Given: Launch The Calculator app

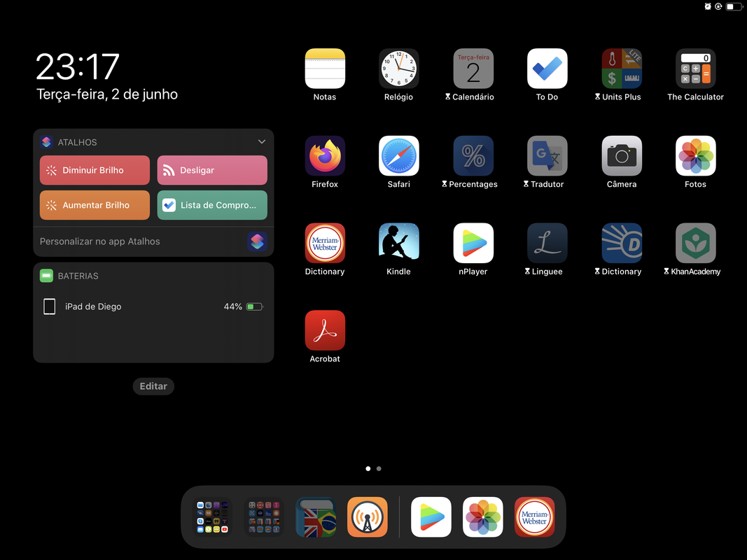Looking at the screenshot, I should 696,69.
